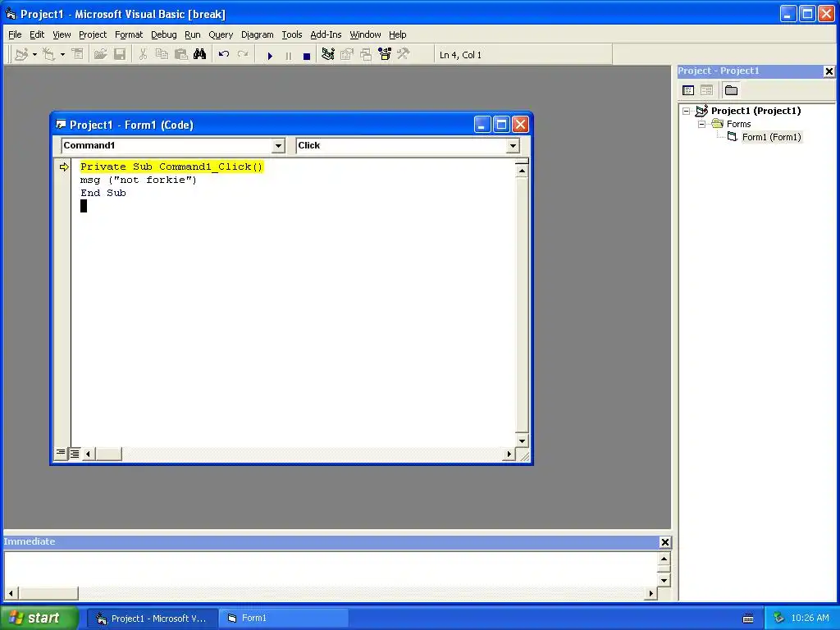Image resolution: width=840 pixels, height=630 pixels.
Task: Open the Format menu
Action: click(129, 34)
